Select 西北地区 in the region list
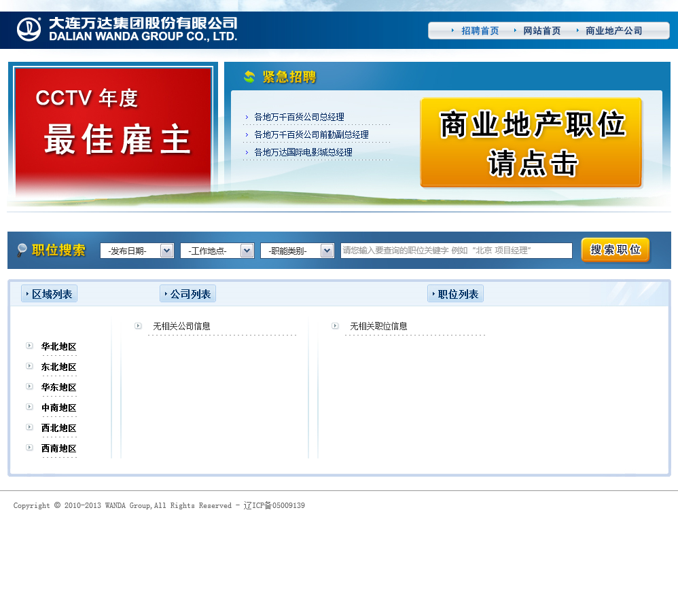 [59, 428]
